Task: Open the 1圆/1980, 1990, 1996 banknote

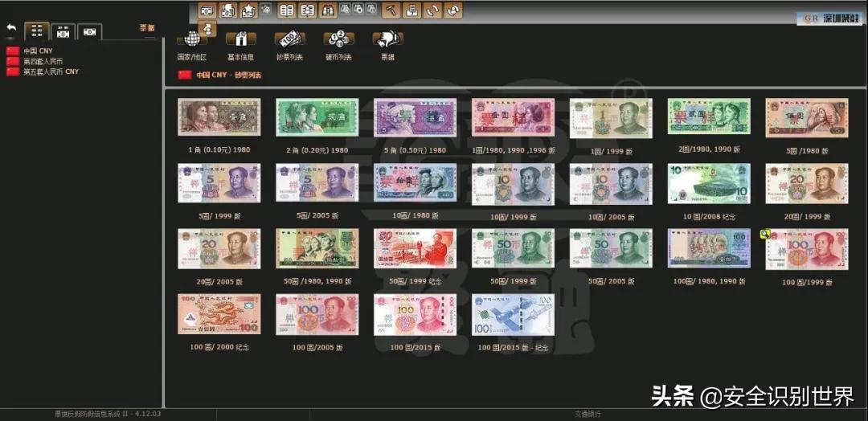Action: (x=513, y=117)
